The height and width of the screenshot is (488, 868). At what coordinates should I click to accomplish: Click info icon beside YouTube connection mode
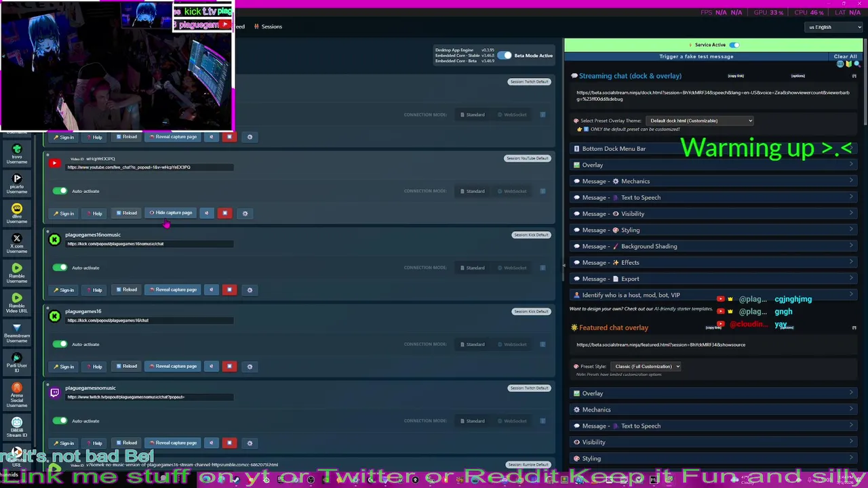(x=542, y=191)
